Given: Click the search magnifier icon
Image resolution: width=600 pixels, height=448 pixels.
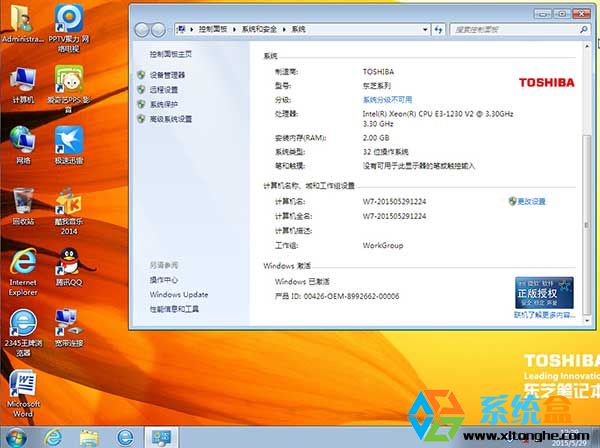Looking at the screenshot, I should (x=584, y=29).
